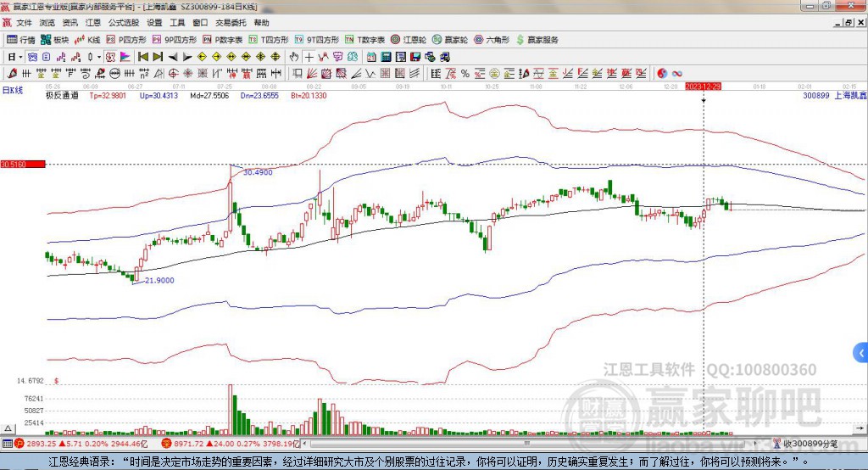Click the keyboard grid icon in status bar
This screenshot has height=470, width=868.
(7, 444)
